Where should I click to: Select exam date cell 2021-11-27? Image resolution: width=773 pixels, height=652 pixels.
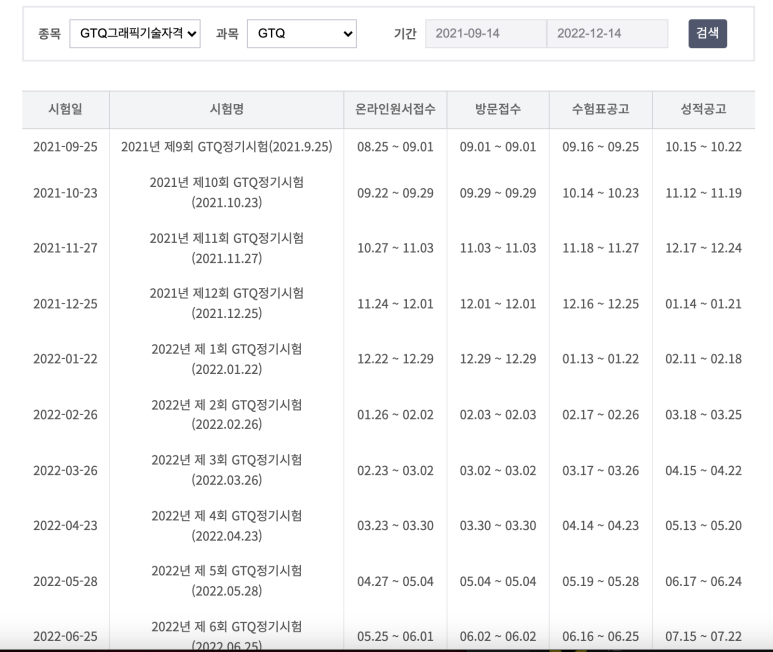(65, 248)
